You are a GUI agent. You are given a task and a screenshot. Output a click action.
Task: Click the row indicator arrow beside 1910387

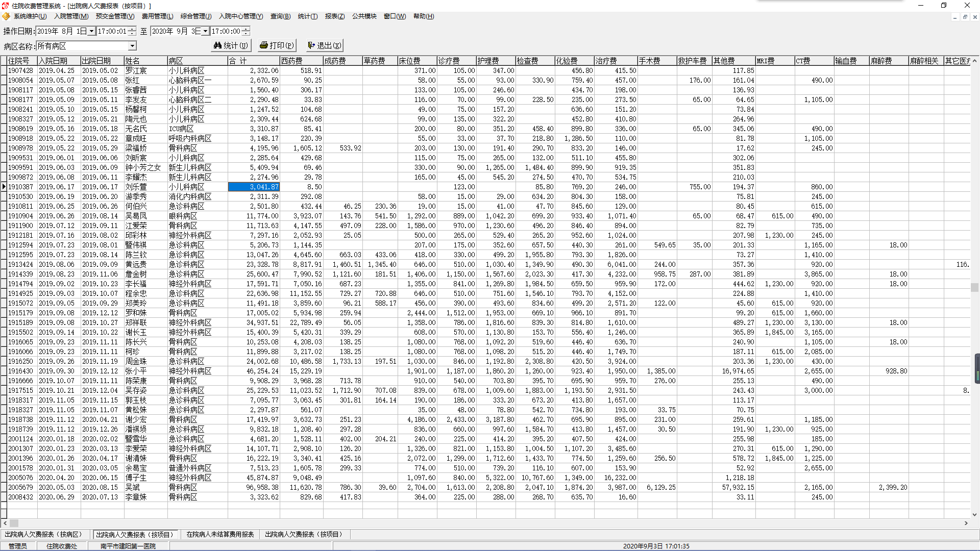pos(4,187)
